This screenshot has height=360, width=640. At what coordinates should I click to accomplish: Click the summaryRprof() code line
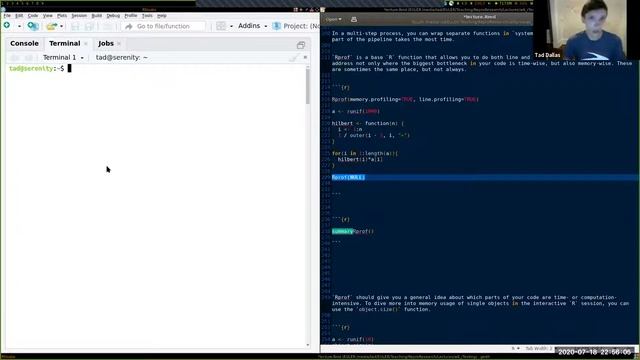(353, 231)
